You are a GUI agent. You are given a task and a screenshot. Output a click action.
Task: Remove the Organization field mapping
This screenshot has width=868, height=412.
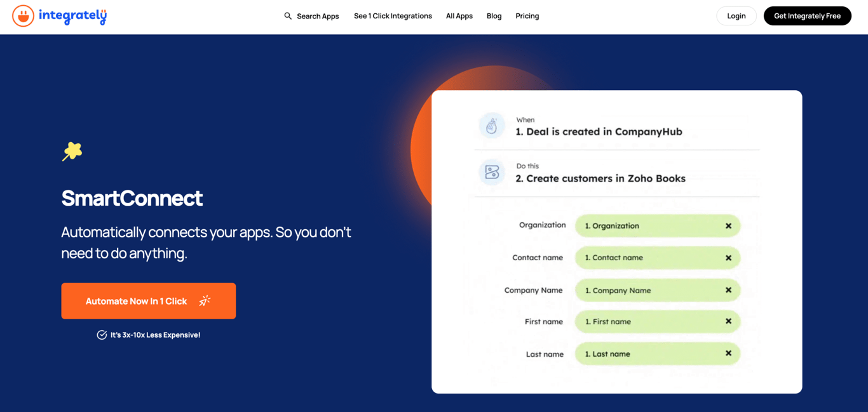click(x=728, y=225)
